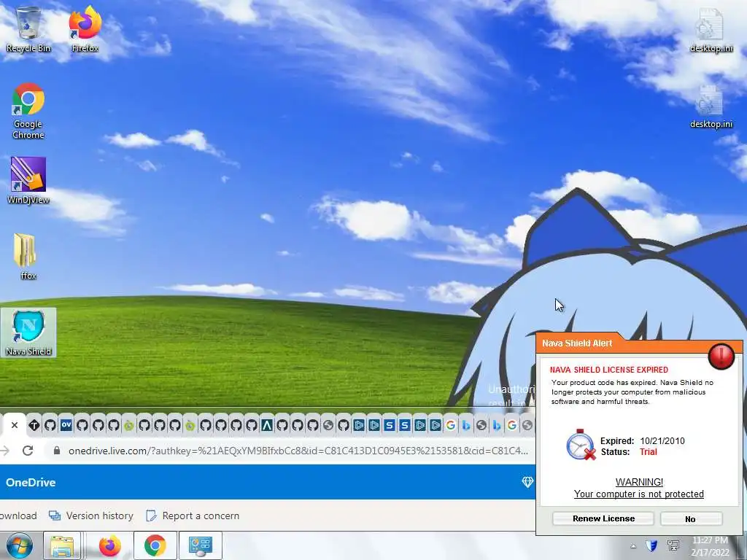Launch Firefox from the desktop shortcut
Viewport: 747px width, 560px height.
pyautogui.click(x=85, y=29)
